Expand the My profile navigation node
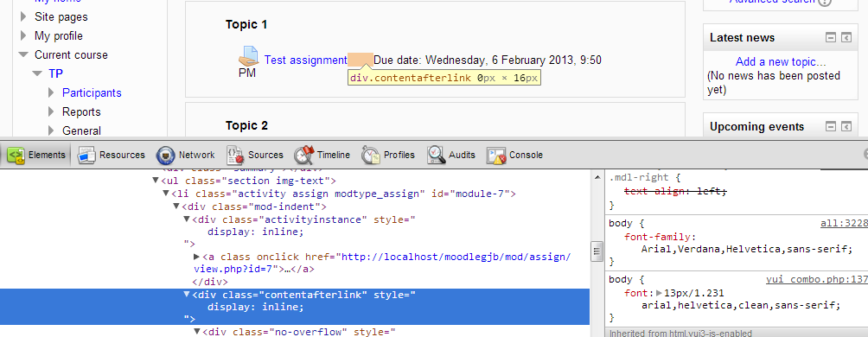Viewport: 868px width, 337px height. 23,36
